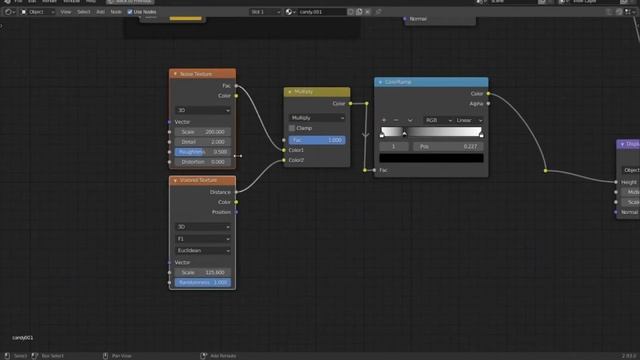Toggle the Use Nodes checkbox
The width and height of the screenshot is (640, 360).
point(130,12)
